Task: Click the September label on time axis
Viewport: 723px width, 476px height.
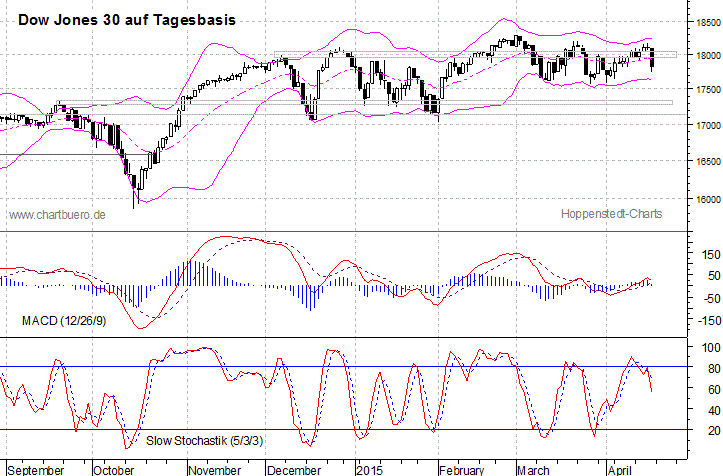Action: (x=36, y=470)
